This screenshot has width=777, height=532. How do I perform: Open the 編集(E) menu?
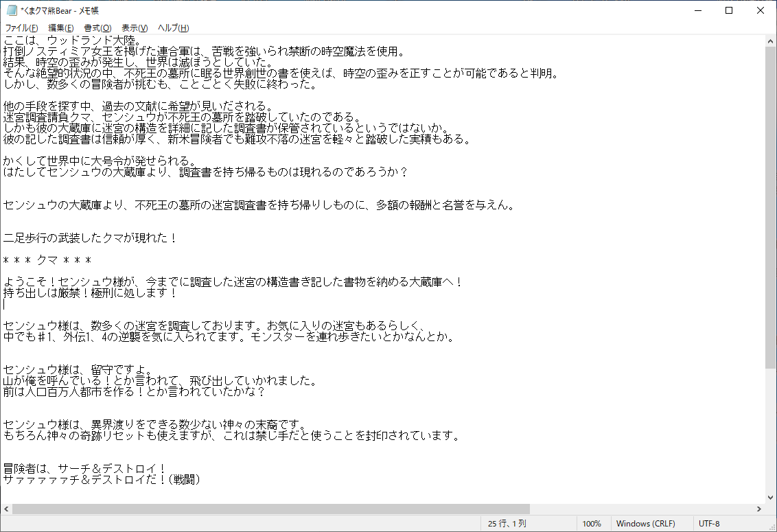61,27
